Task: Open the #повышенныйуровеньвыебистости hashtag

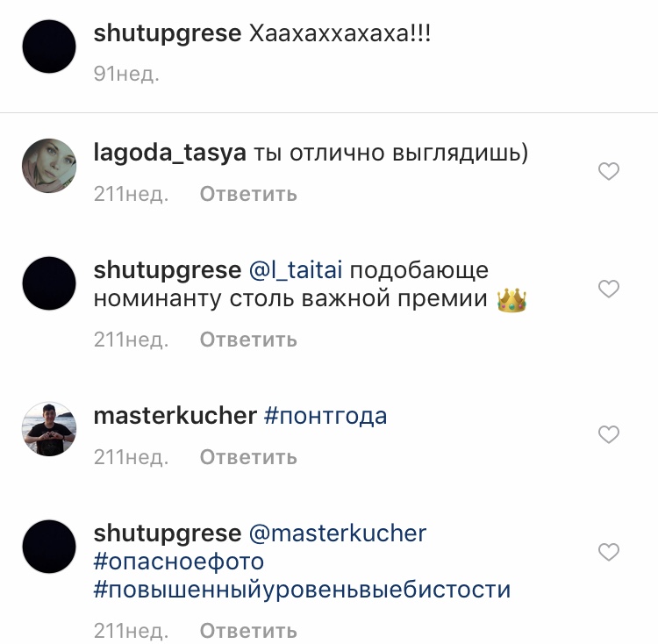Action: (x=302, y=590)
